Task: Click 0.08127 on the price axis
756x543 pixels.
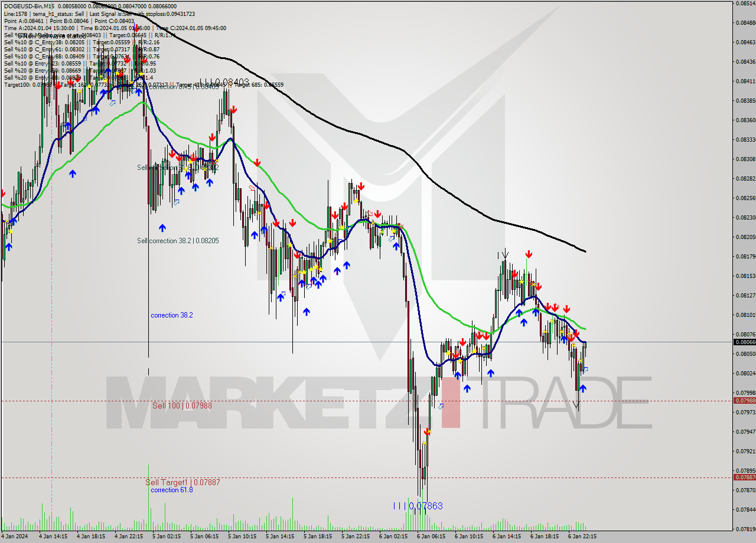Action: tap(745, 295)
